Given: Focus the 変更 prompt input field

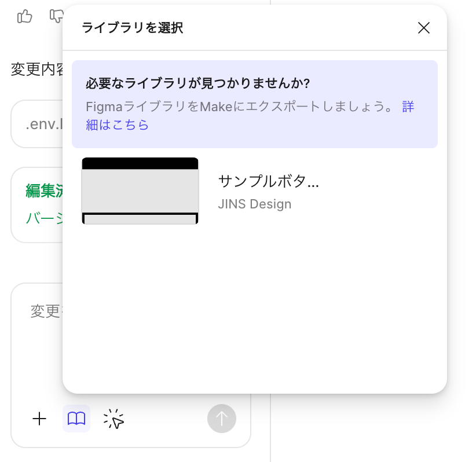Looking at the screenshot, I should pos(46,311).
